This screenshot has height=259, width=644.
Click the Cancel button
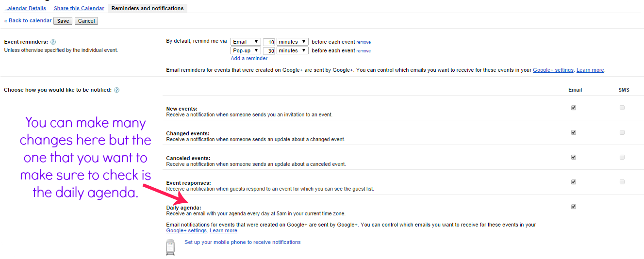[86, 21]
